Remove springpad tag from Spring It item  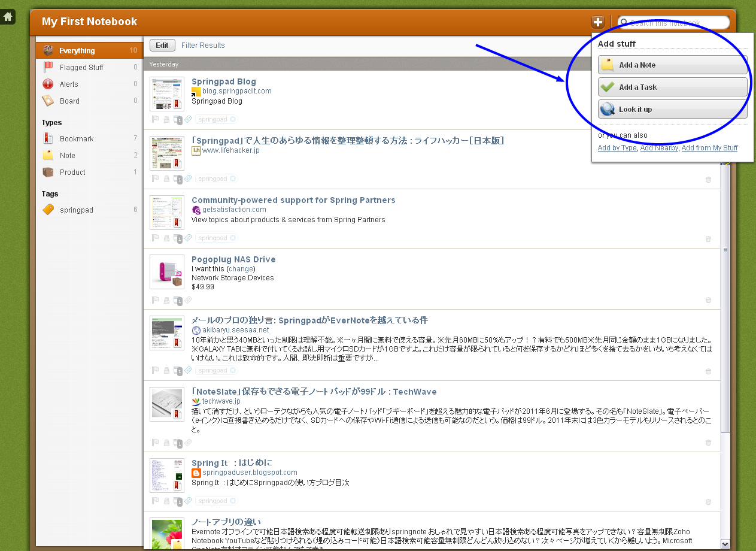point(232,501)
